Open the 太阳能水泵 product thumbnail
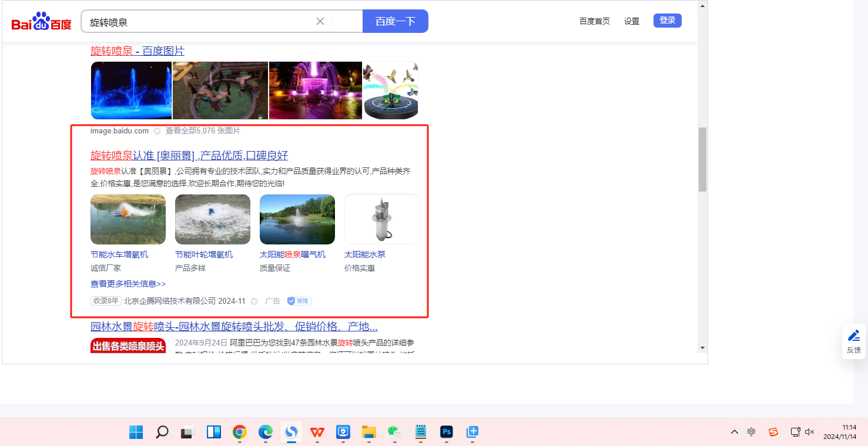Image resolution: width=868 pixels, height=446 pixels. pos(381,219)
